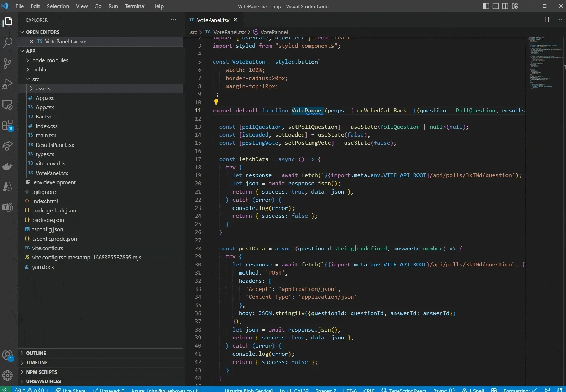Expand the Unsaved Files section
Screen dimensions: 566x392
(x=101, y=381)
